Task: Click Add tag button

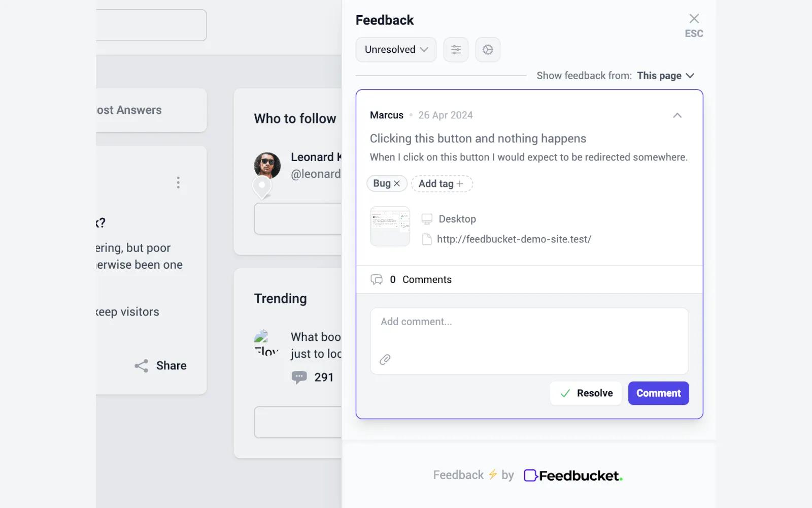Action: click(x=442, y=184)
